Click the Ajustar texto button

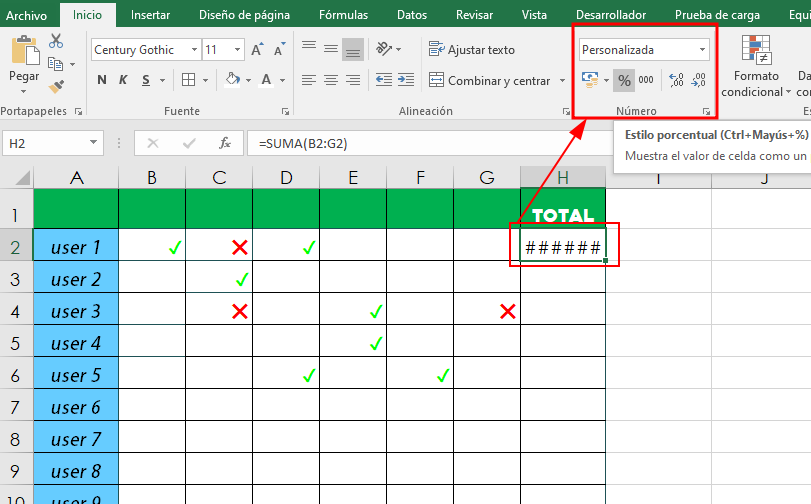(x=471, y=49)
